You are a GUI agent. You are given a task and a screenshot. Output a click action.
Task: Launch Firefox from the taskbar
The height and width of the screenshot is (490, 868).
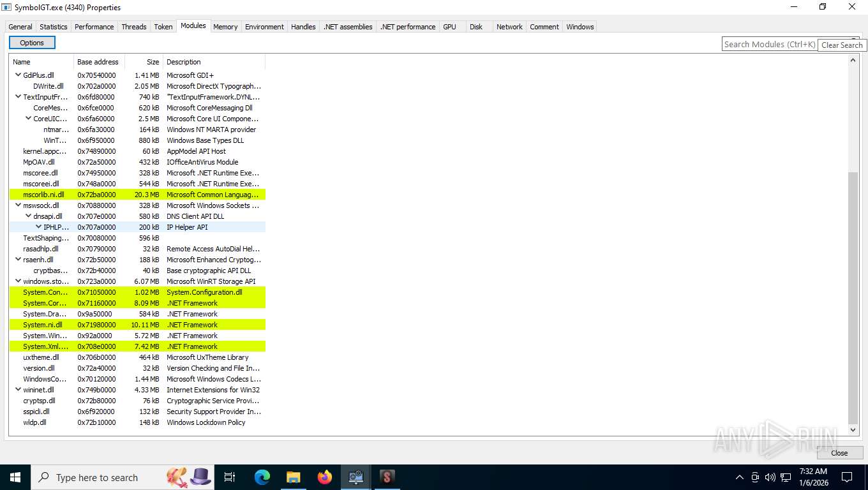tap(325, 477)
